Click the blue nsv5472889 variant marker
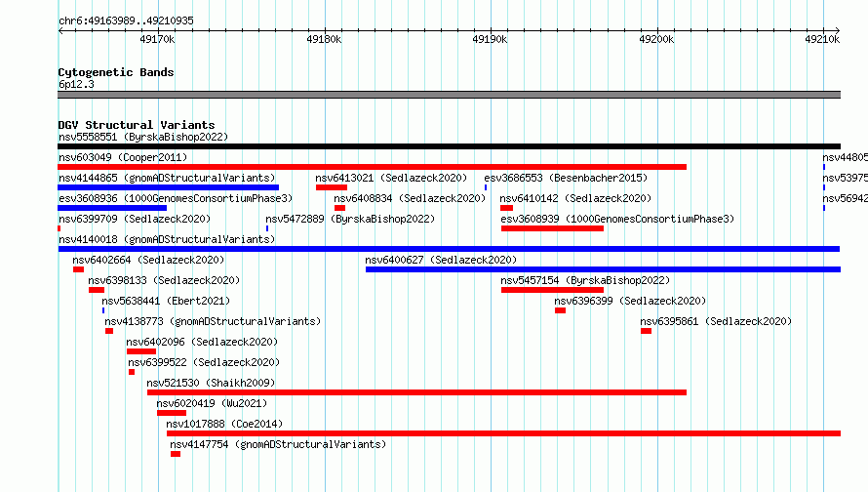This screenshot has height=492, width=868. (267, 228)
